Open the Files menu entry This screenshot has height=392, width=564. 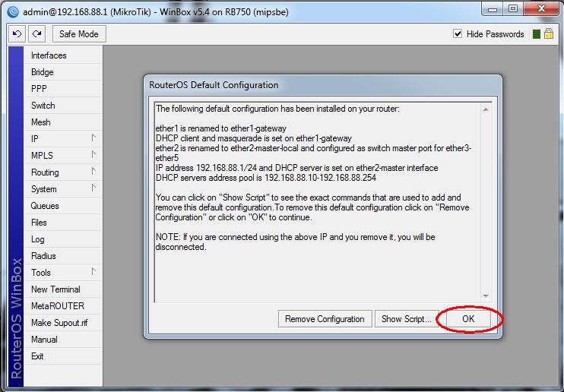pyautogui.click(x=39, y=223)
